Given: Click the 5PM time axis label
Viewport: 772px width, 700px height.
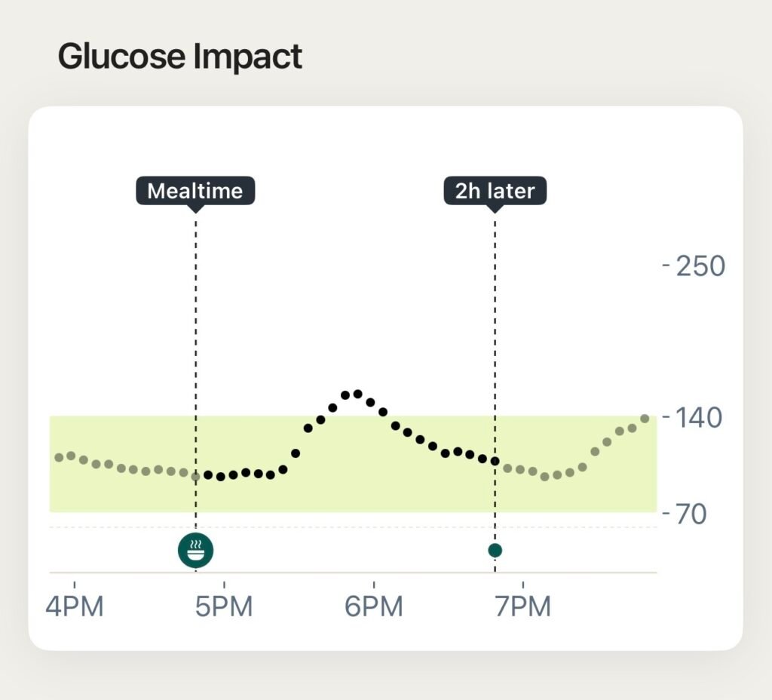Looking at the screenshot, I should pos(224,606).
